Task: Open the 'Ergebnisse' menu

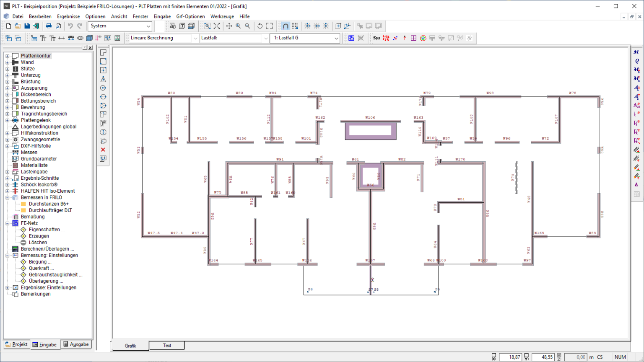Action: click(x=68, y=16)
